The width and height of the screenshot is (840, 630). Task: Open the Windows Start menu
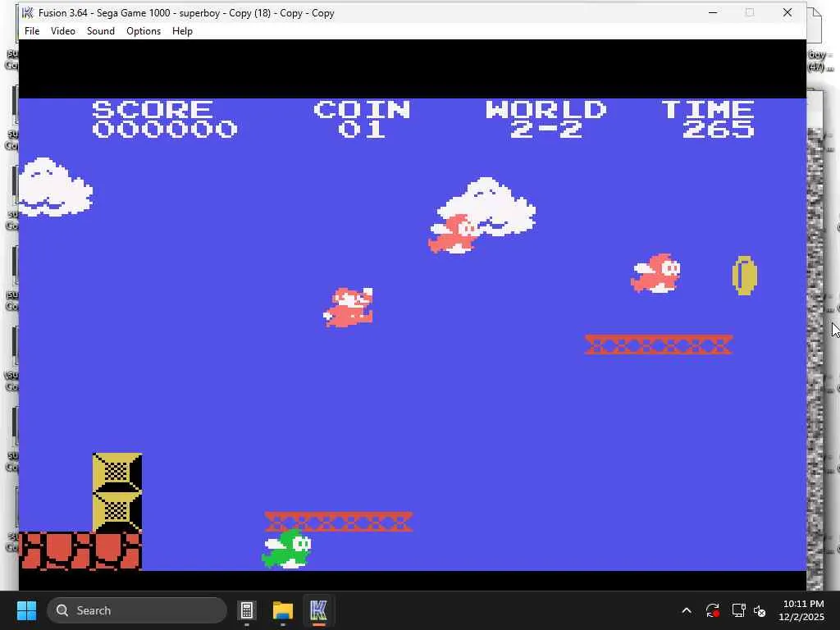click(26, 610)
